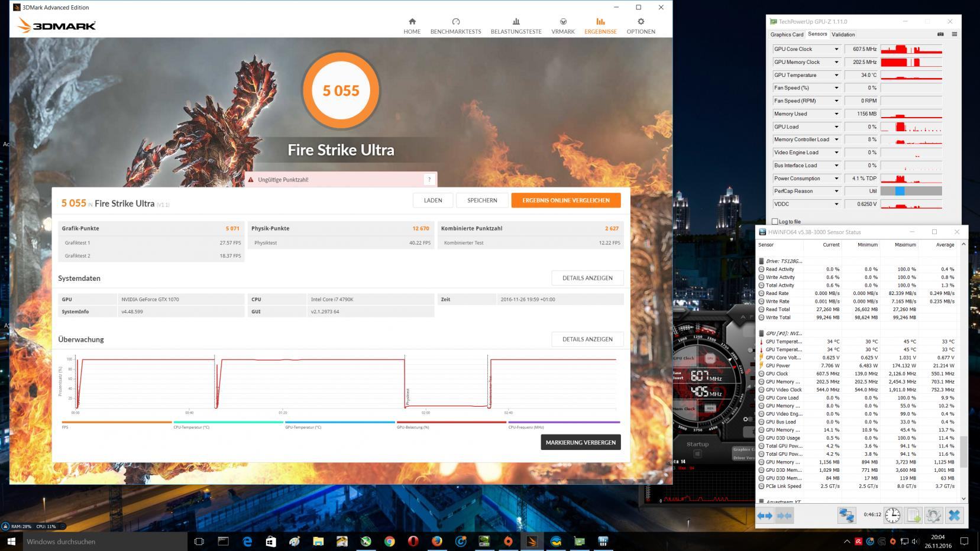The width and height of the screenshot is (980, 551).
Task: Click the GPU Core Clock sensor graph
Action: click(911, 49)
